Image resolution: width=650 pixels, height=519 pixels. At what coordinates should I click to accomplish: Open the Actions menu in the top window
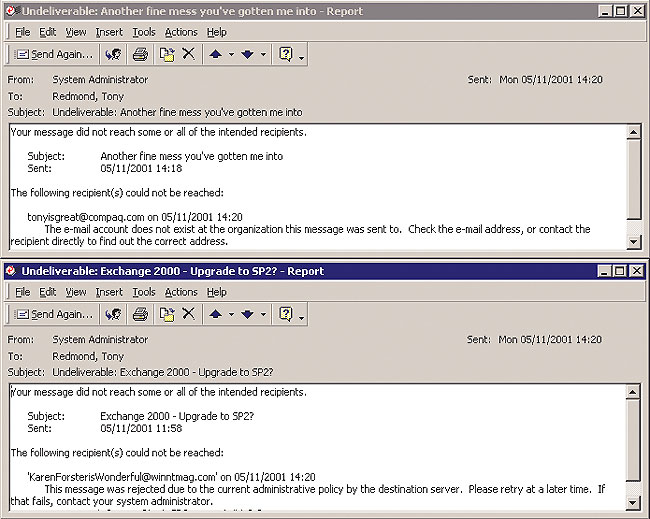(181, 32)
